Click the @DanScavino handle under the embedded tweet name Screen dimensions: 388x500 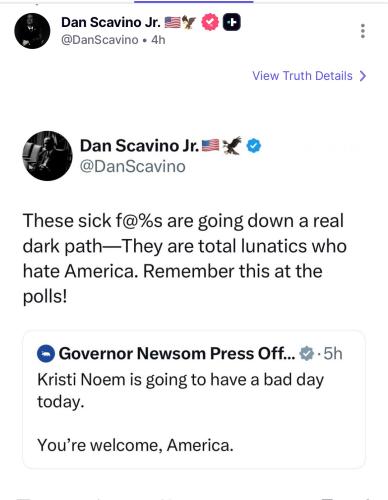(x=132, y=166)
